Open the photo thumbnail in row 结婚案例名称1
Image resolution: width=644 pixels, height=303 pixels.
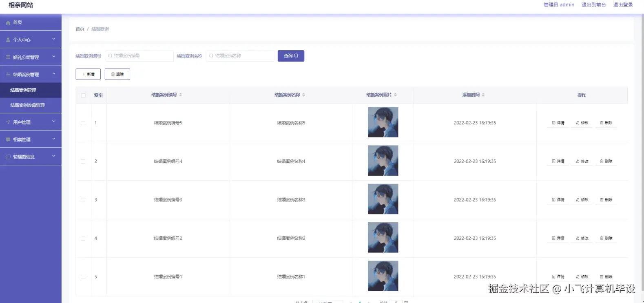383,276
